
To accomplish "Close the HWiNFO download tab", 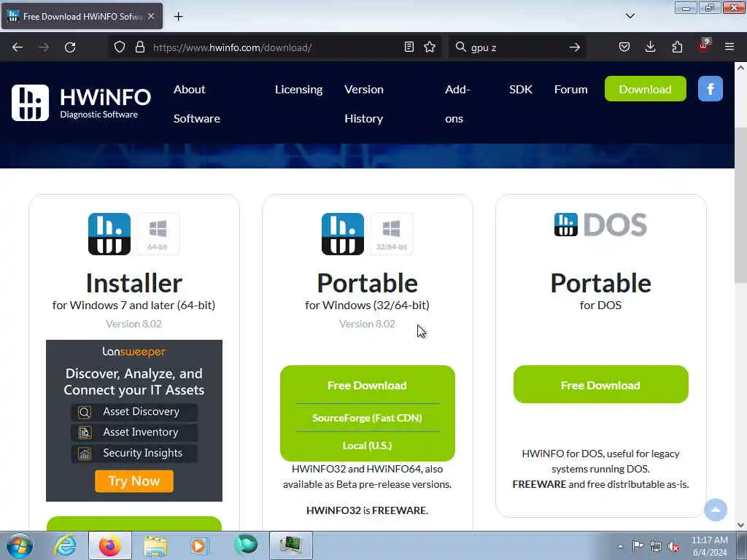I will (x=151, y=16).
